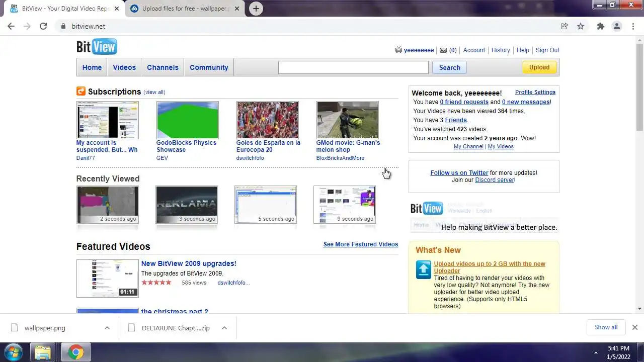Click the yellow Upload button
The height and width of the screenshot is (362, 644).
click(x=539, y=67)
